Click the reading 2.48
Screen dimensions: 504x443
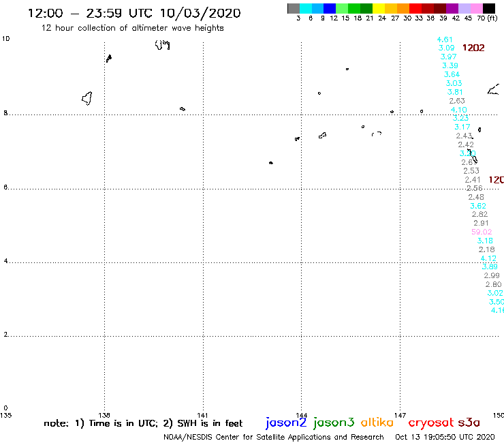[476, 197]
